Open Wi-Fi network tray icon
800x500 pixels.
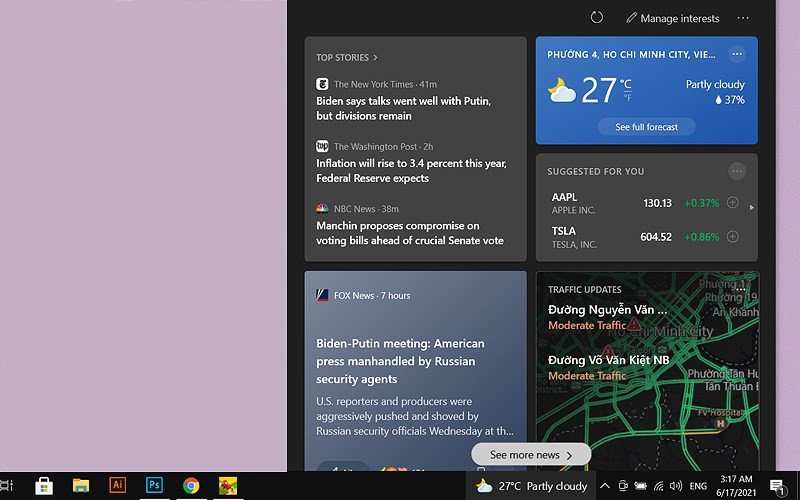click(x=659, y=486)
